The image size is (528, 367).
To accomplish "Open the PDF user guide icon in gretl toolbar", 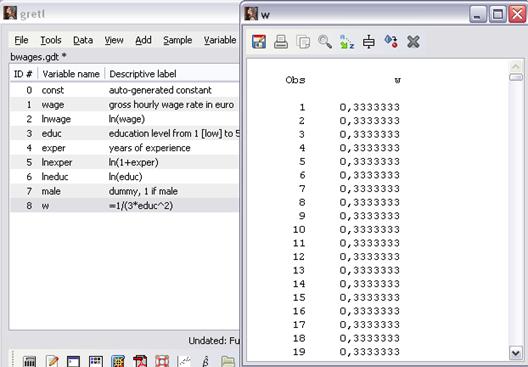I will pyautogui.click(x=140, y=361).
